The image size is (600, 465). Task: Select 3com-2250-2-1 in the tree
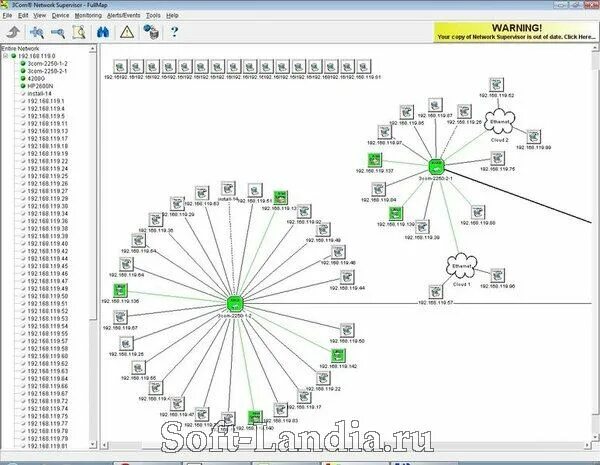(x=47, y=71)
